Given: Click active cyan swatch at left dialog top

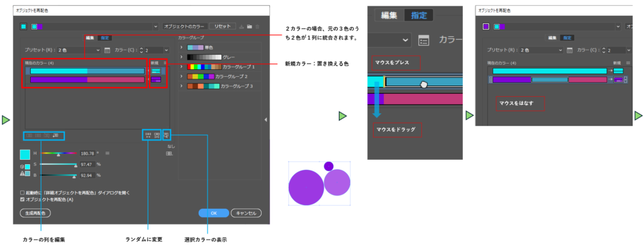Looking at the screenshot, I should pyautogui.click(x=23, y=26).
